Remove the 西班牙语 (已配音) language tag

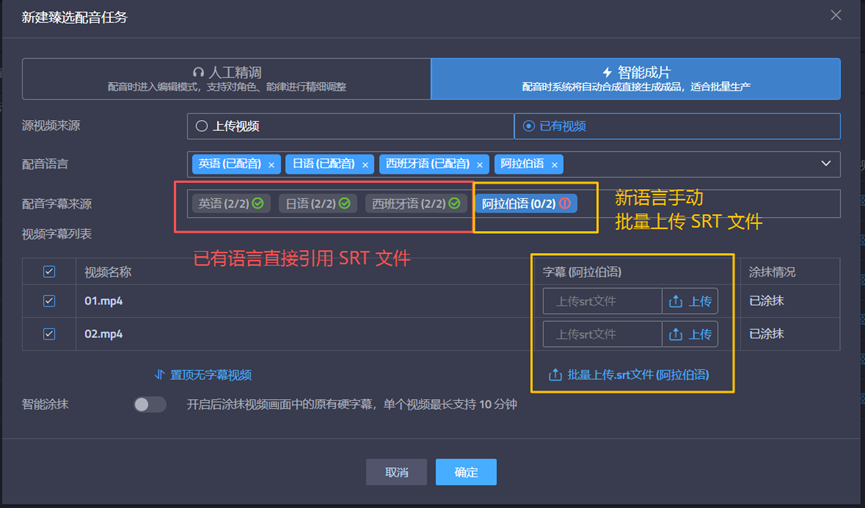click(480, 164)
